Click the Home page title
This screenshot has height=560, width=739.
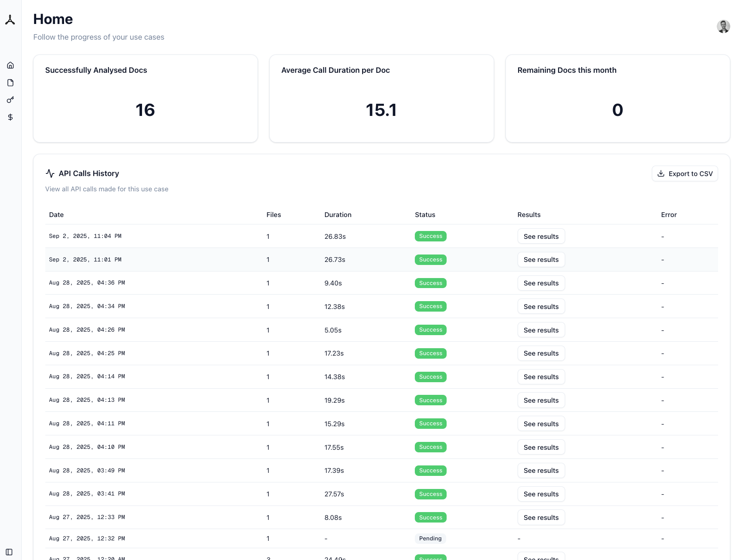[53, 19]
